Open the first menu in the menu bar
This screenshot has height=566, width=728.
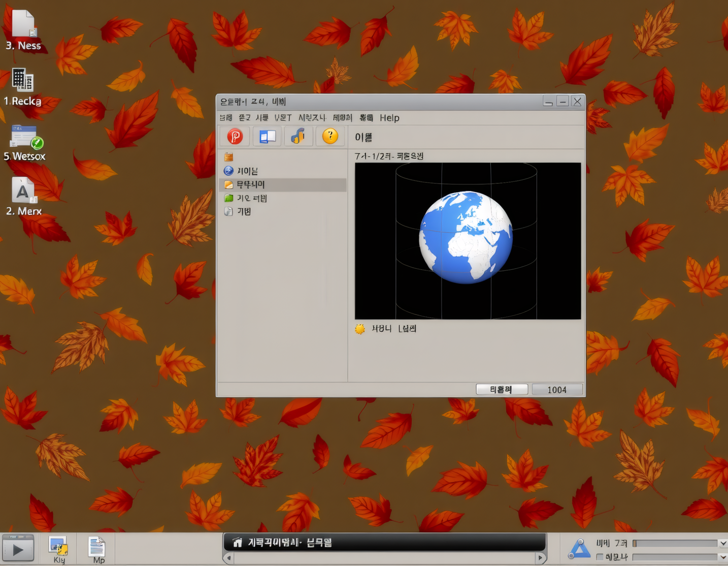(226, 118)
